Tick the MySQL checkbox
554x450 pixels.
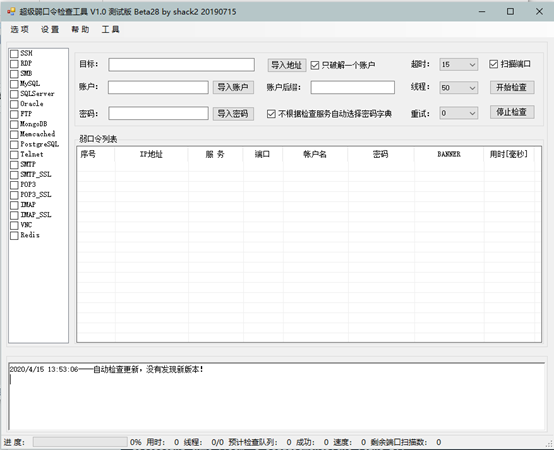14,84
